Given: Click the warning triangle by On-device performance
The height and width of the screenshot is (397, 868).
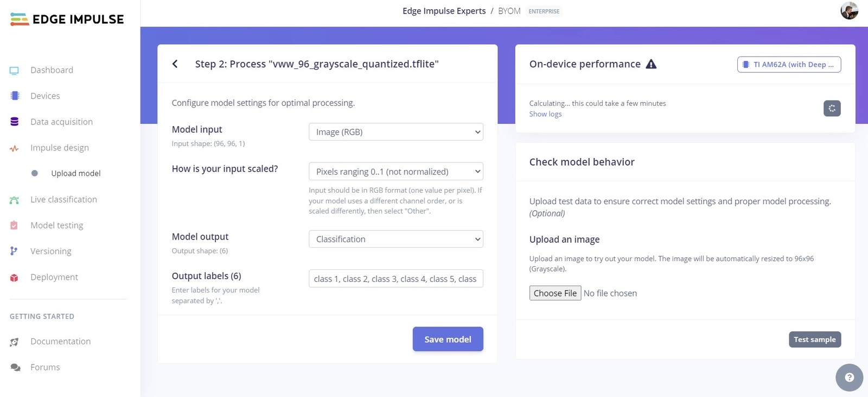Looking at the screenshot, I should (x=651, y=64).
